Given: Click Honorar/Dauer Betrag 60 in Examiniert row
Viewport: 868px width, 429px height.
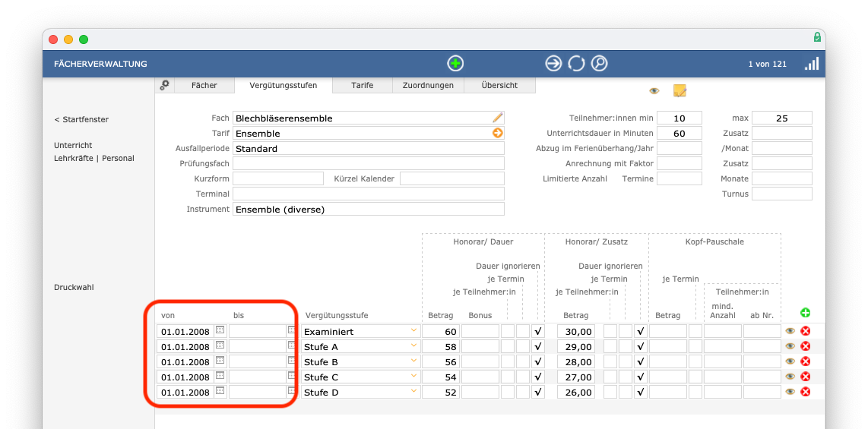Looking at the screenshot, I should [441, 332].
